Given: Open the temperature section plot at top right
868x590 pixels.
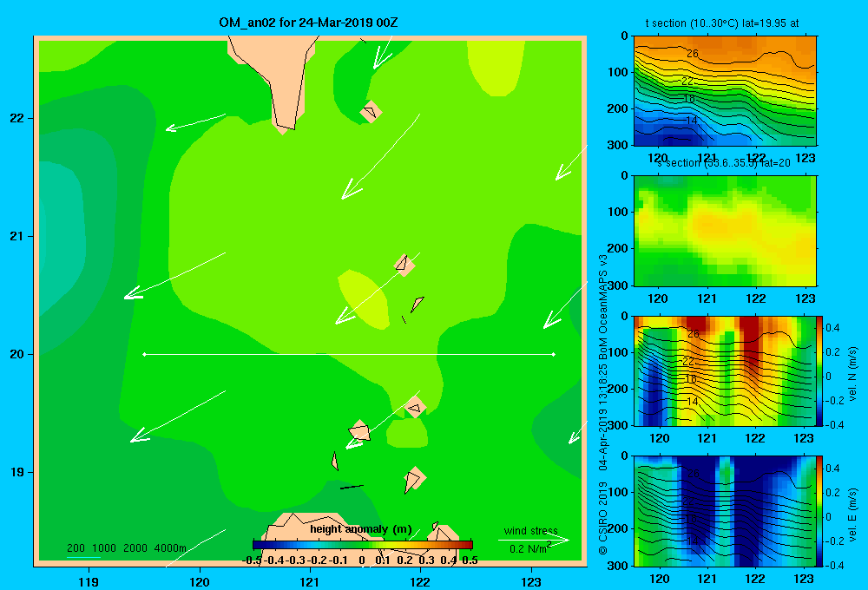Looking at the screenshot, I should click(725, 90).
